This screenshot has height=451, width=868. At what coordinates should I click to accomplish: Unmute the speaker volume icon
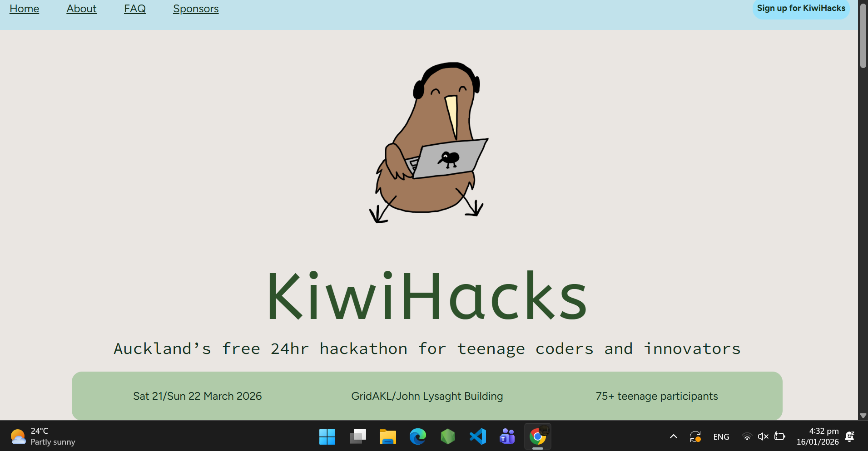[x=763, y=436]
